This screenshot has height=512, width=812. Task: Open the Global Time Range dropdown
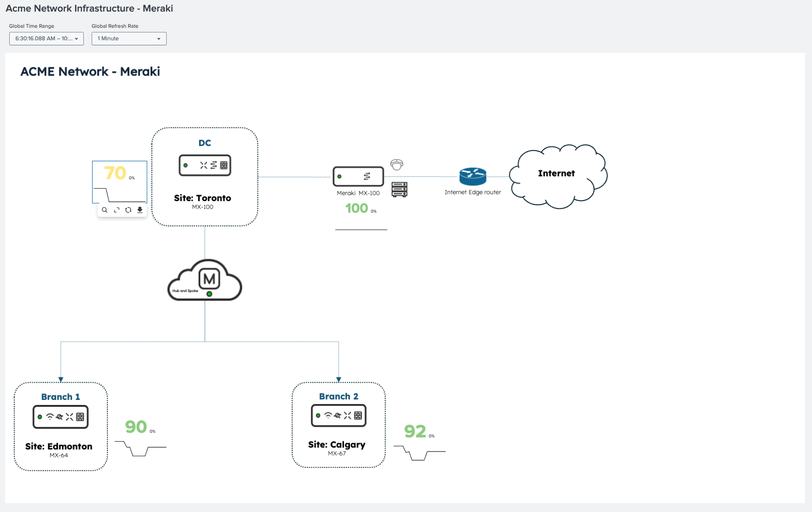point(46,38)
